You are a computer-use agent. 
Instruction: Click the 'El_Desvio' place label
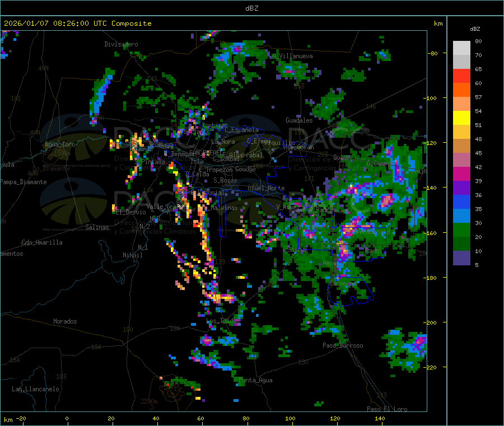(130, 212)
